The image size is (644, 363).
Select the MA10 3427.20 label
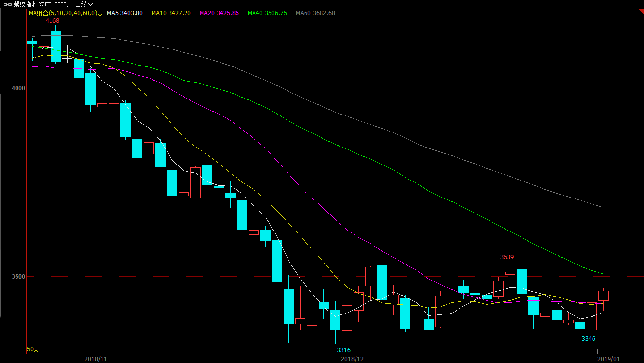pos(171,13)
